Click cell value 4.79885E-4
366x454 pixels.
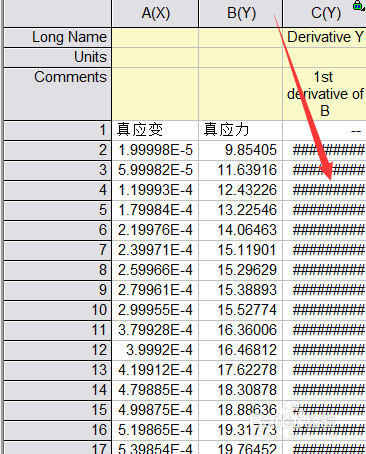(x=155, y=390)
